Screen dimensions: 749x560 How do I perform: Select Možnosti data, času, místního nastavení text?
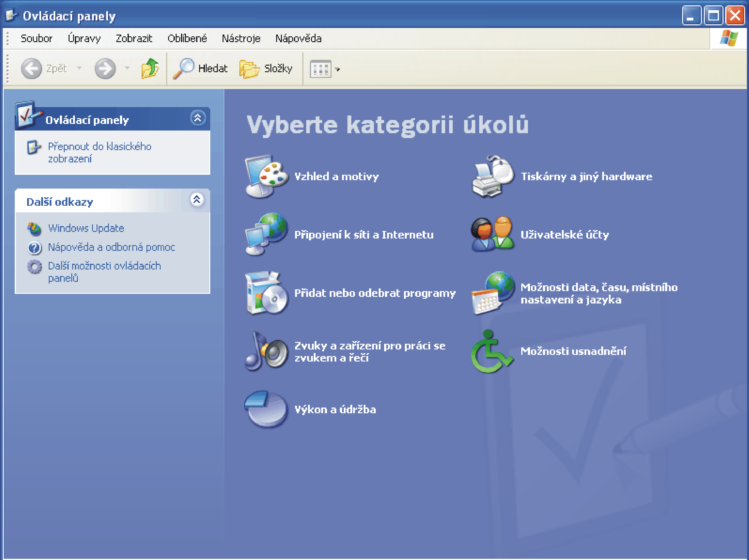tap(599, 294)
